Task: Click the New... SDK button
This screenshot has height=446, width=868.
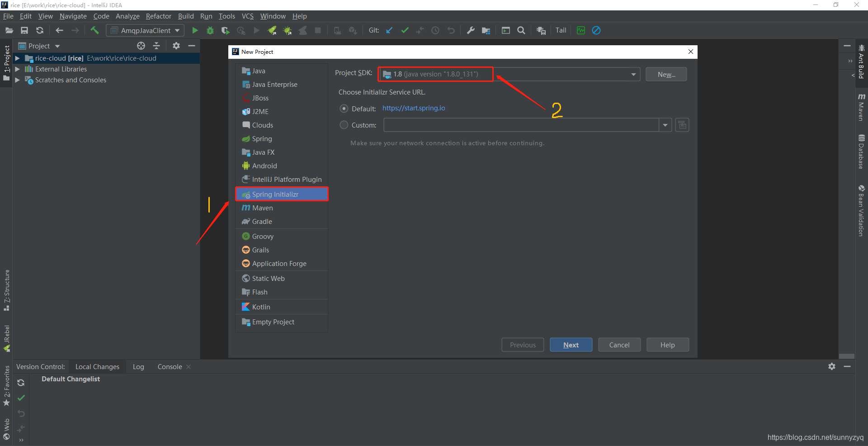Action: point(666,74)
